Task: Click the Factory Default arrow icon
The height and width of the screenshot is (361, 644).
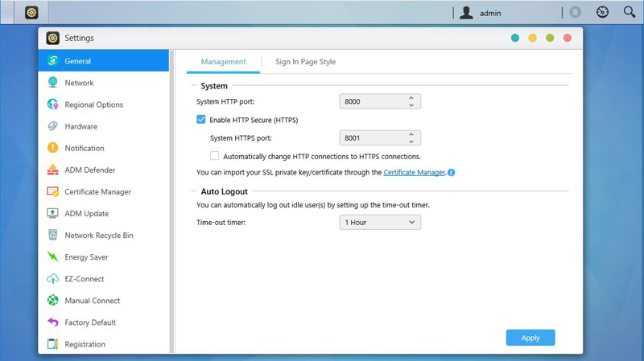Action: [52, 322]
